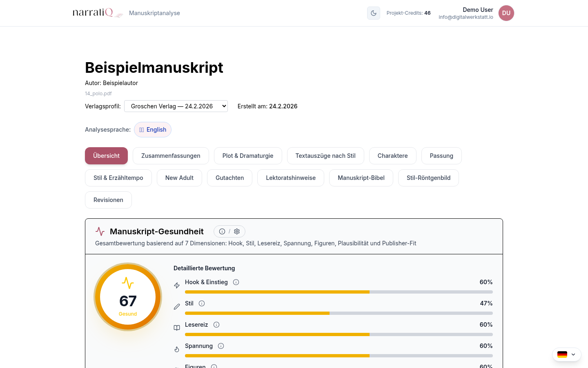Switch info/settings toggle to info view

coord(222,231)
